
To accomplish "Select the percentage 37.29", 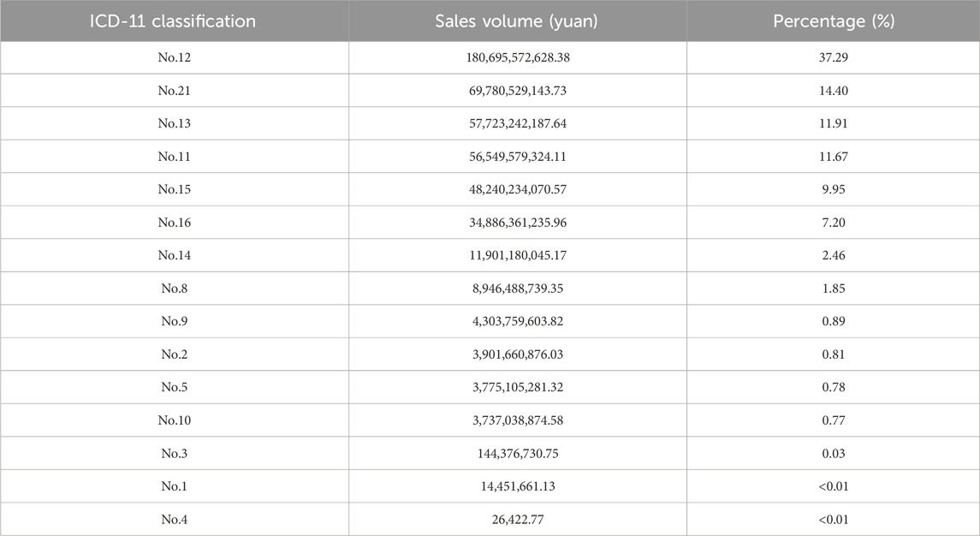I will coord(834,57).
